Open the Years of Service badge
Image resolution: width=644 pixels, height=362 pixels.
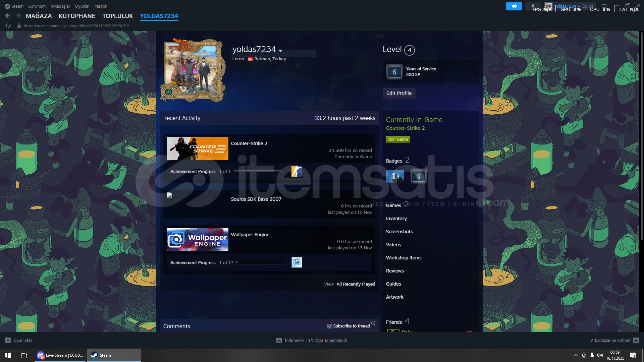(394, 72)
